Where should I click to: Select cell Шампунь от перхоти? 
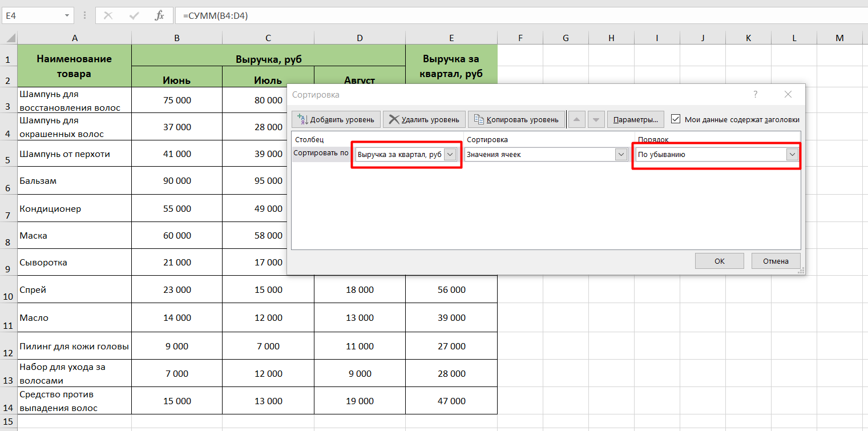click(74, 154)
